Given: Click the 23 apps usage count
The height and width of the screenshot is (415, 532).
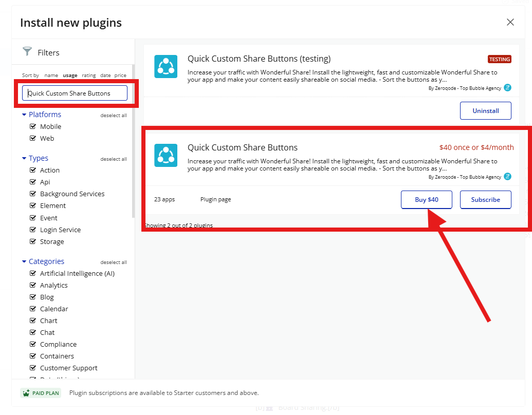Looking at the screenshot, I should click(164, 199).
